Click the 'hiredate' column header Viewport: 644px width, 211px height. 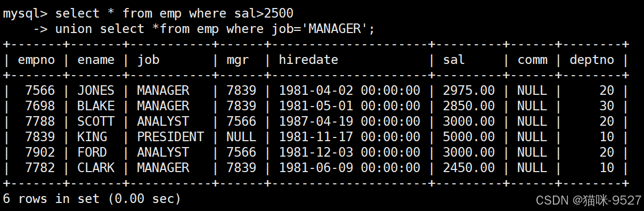[x=308, y=60]
